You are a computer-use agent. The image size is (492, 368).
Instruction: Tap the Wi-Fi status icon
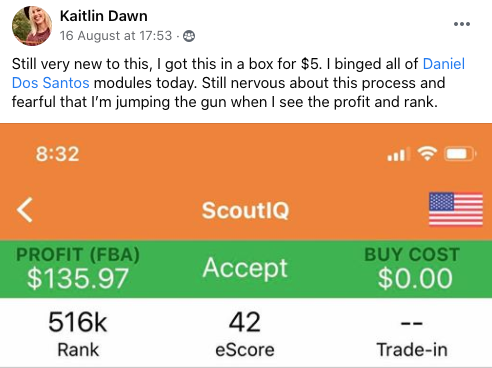[x=427, y=154]
